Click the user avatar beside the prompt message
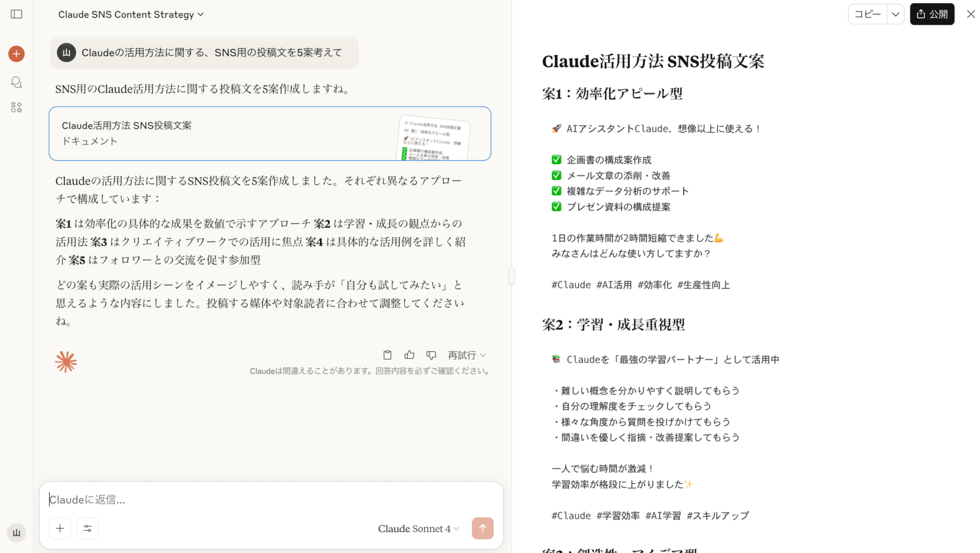This screenshot has height=553, width=980. click(67, 52)
